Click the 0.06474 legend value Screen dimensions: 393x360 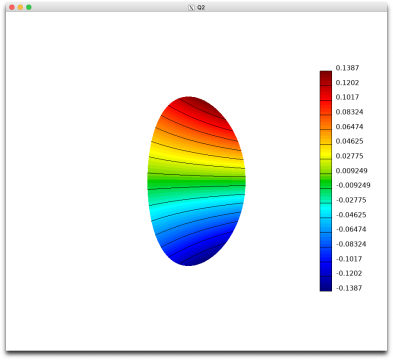[x=349, y=127]
